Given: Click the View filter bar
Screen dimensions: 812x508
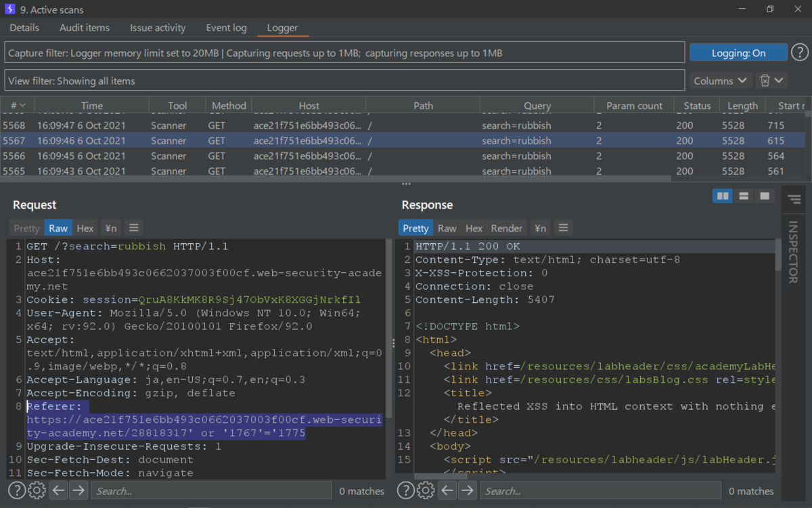Looking at the screenshot, I should [x=345, y=81].
